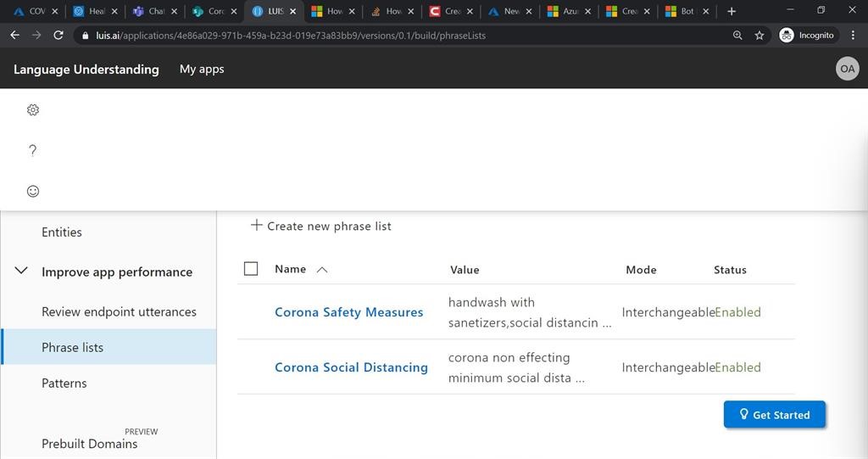This screenshot has height=459, width=868.
Task: Click Create new phrase list
Action: click(321, 226)
